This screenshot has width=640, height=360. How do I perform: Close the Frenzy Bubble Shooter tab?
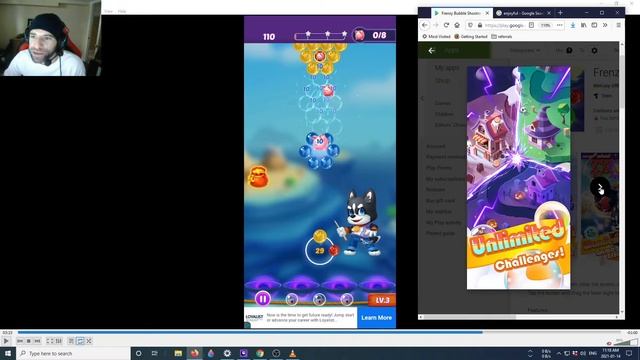[x=487, y=13]
